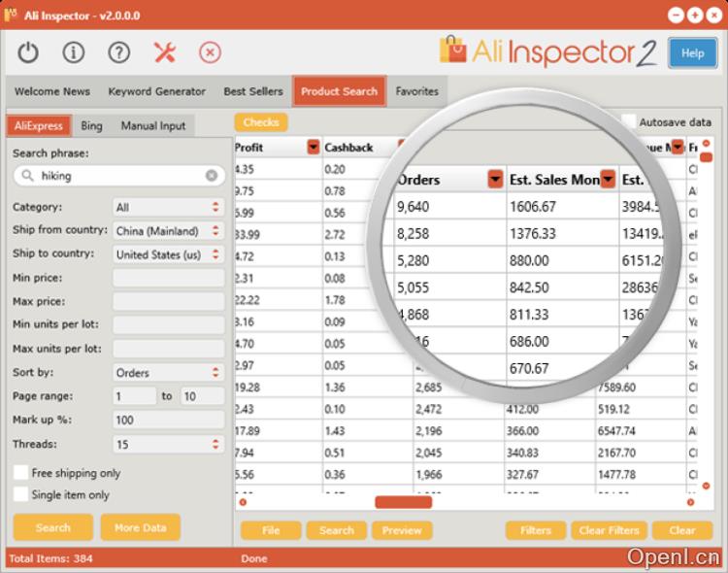Click the More Data button
Image resolution: width=728 pixels, height=573 pixels.
(x=140, y=527)
